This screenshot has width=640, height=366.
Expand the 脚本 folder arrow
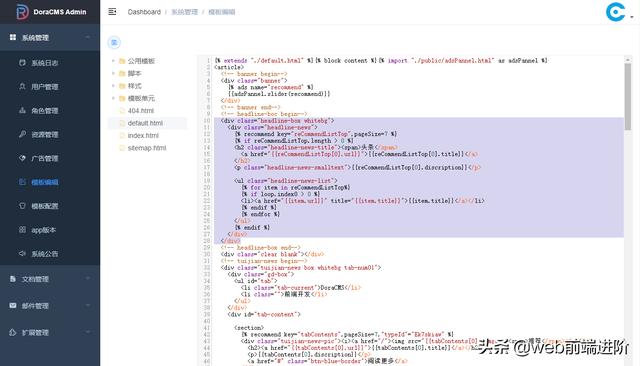pyautogui.click(x=113, y=73)
